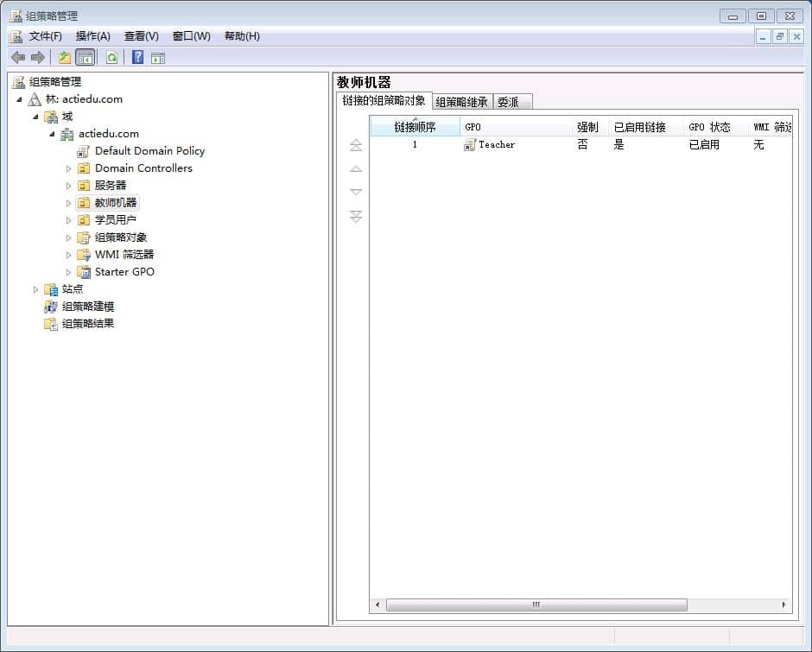Image resolution: width=812 pixels, height=652 pixels.
Task: Click the scrollbar right arrow
Action: [783, 605]
